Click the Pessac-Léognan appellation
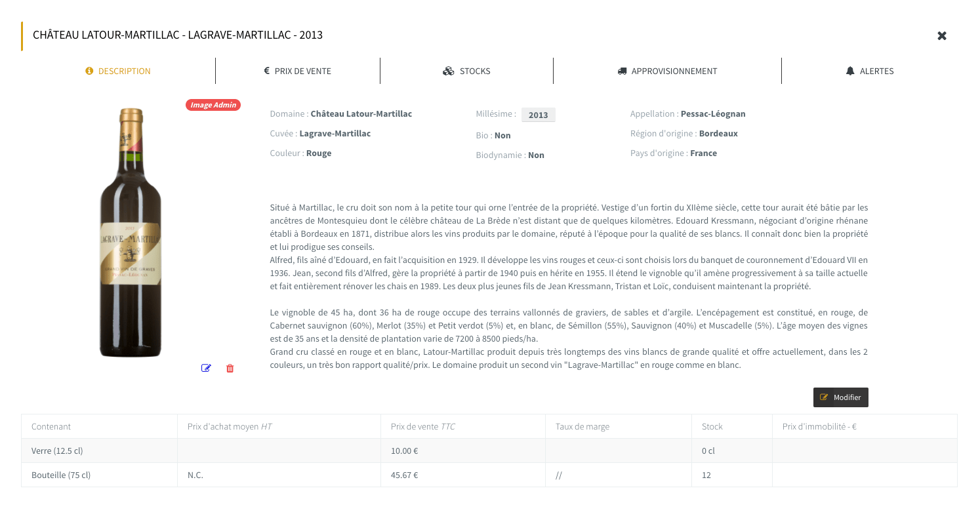The image size is (980, 522). [713, 113]
